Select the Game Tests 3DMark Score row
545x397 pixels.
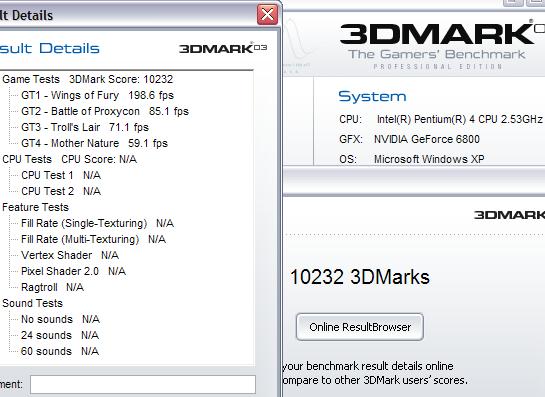88,79
